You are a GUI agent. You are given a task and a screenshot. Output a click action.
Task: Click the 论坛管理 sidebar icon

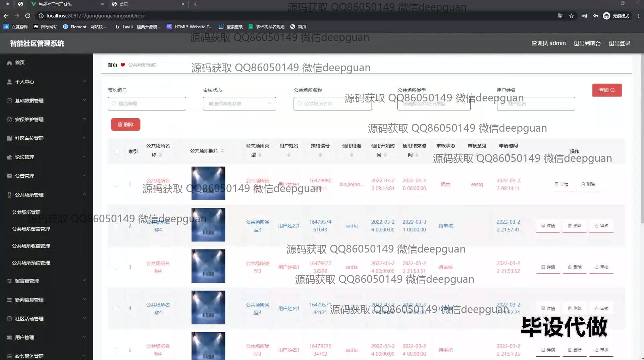pyautogui.click(x=9, y=157)
